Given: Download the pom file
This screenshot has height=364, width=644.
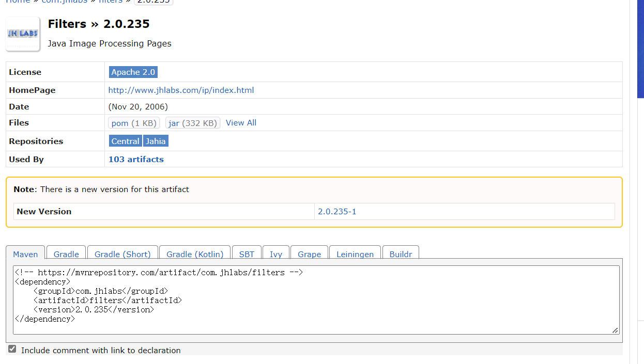Looking at the screenshot, I should tap(133, 123).
